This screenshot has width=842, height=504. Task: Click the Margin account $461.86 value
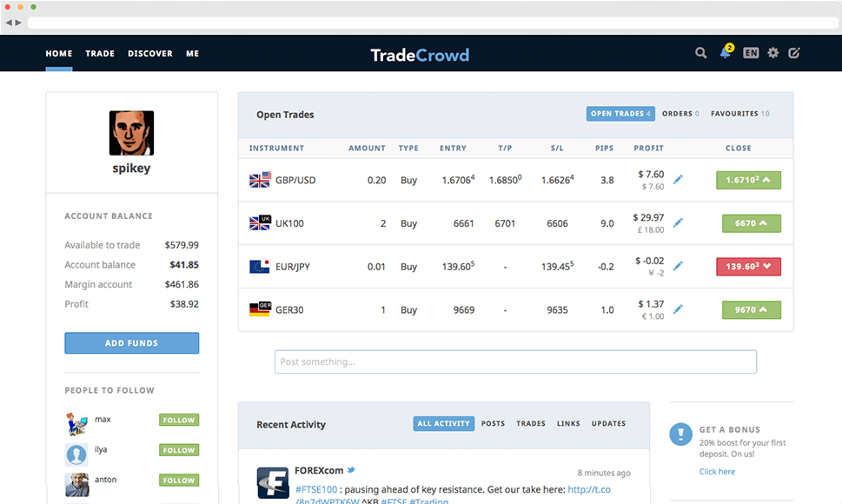[x=182, y=284]
